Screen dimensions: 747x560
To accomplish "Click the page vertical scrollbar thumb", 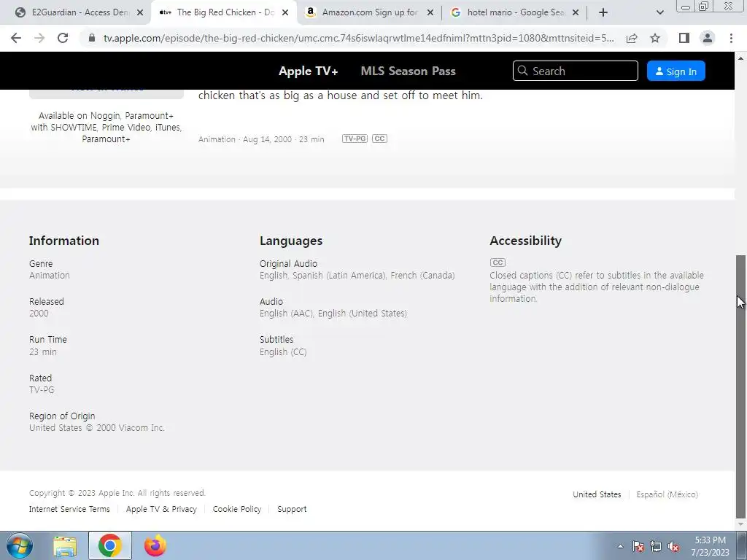I will [x=740, y=386].
